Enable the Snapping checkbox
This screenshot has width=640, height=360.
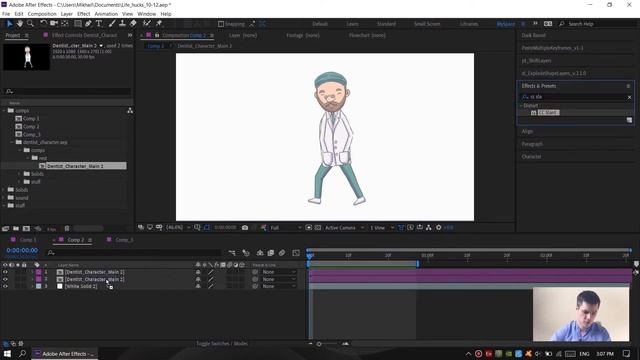tap(221, 24)
